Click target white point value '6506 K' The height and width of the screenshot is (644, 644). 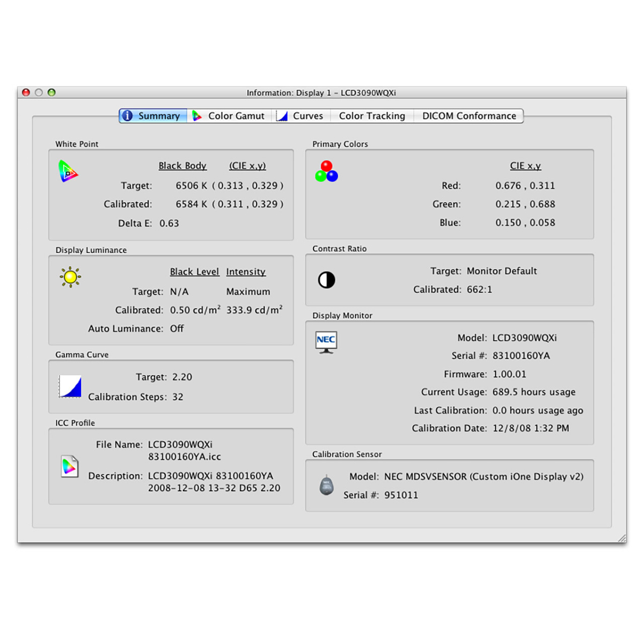pyautogui.click(x=192, y=186)
